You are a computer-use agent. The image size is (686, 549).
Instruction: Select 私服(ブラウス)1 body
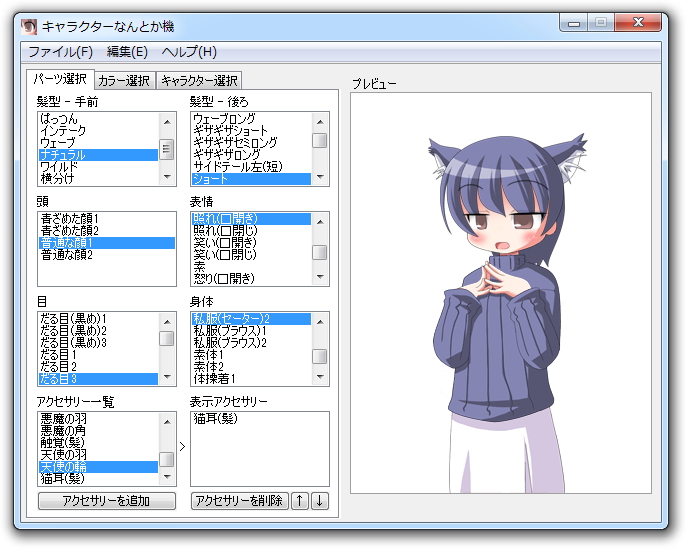tap(252, 331)
